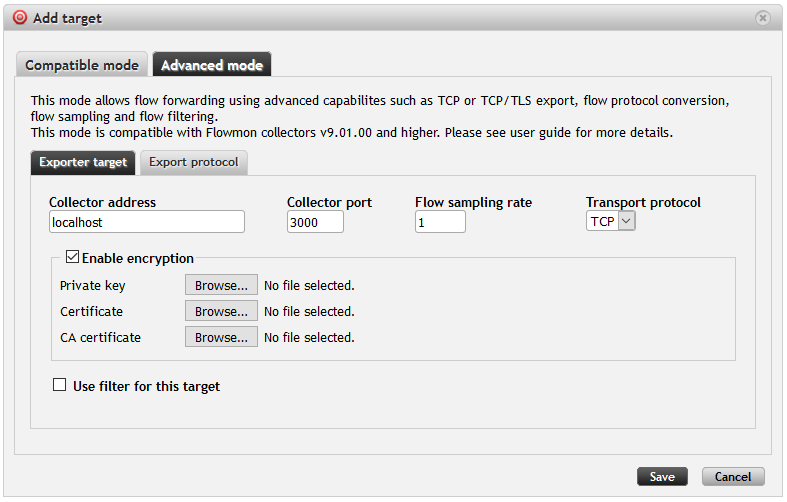This screenshot has width=787, height=502.
Task: Browse for a Private key file
Action: (x=221, y=286)
